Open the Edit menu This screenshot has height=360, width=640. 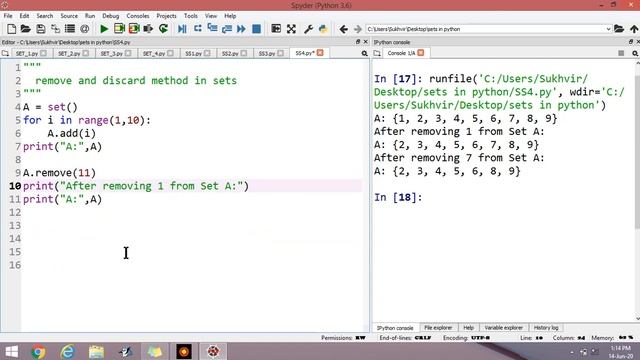coord(24,16)
